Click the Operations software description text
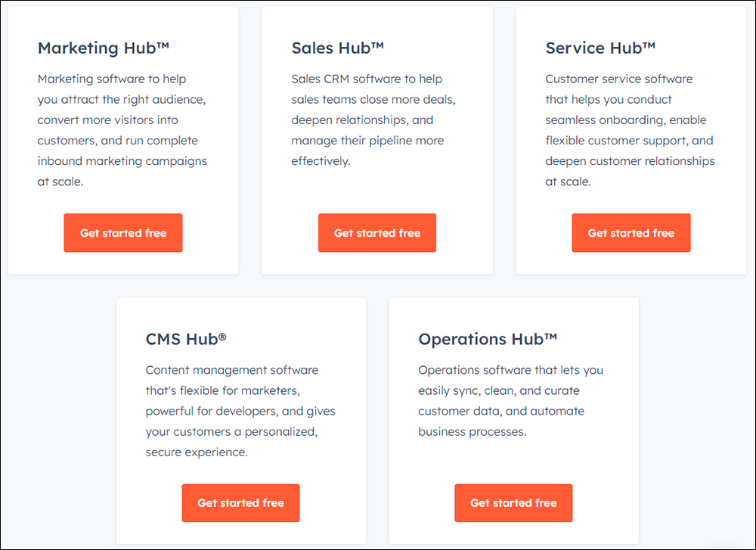Screen dimensions: 756x550 (x=510, y=401)
